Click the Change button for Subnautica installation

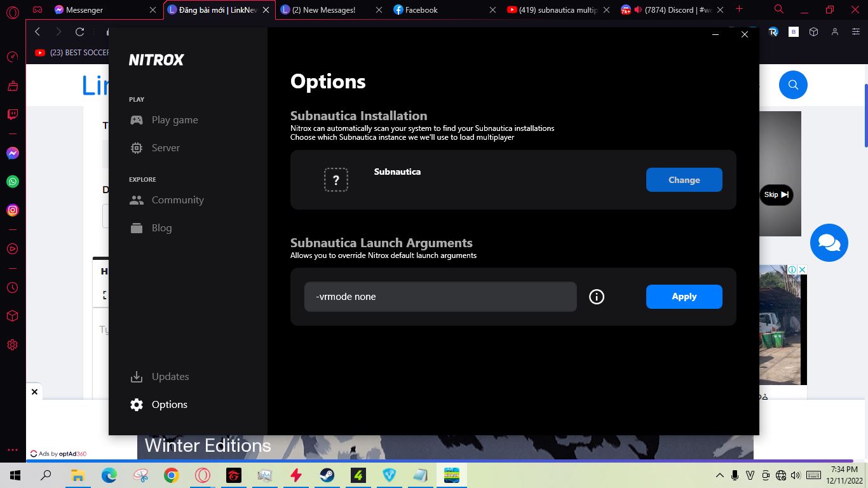[684, 180]
